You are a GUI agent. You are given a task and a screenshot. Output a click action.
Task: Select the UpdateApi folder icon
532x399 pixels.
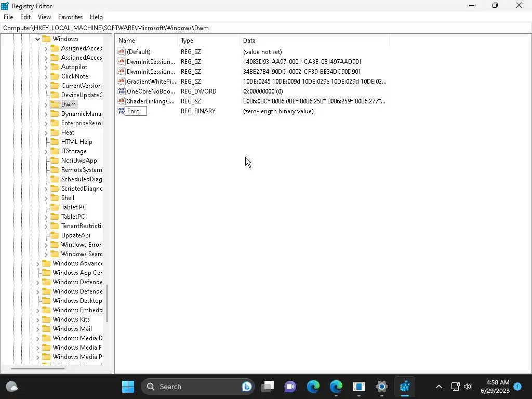click(x=55, y=235)
